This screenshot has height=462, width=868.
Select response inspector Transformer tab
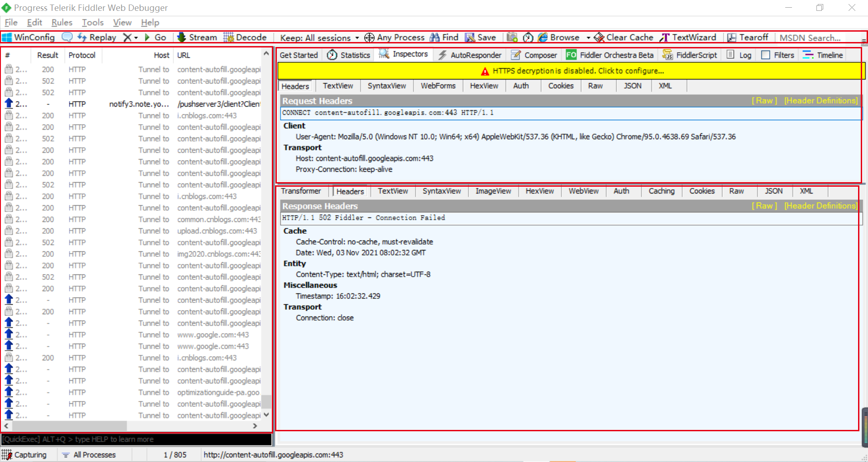(x=301, y=191)
